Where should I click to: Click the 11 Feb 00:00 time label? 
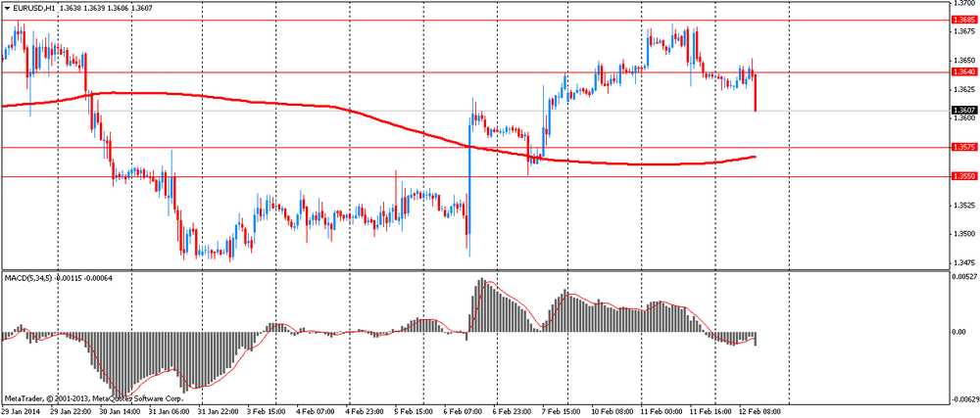coord(660,412)
